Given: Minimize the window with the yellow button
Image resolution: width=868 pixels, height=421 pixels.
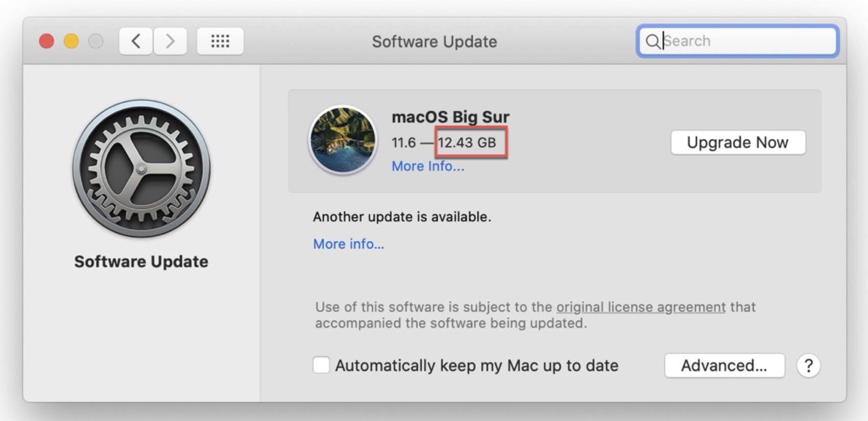Looking at the screenshot, I should tap(71, 41).
